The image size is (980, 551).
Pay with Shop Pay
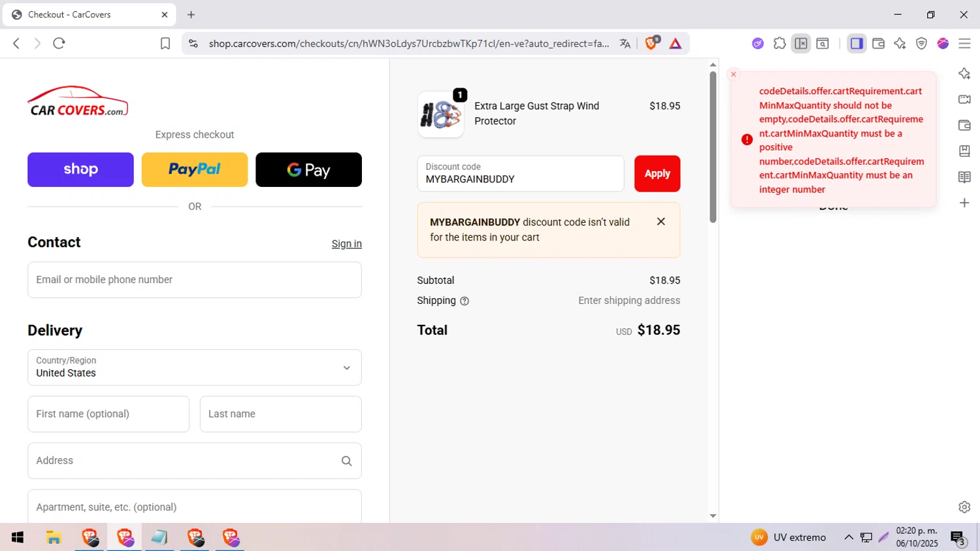click(80, 169)
